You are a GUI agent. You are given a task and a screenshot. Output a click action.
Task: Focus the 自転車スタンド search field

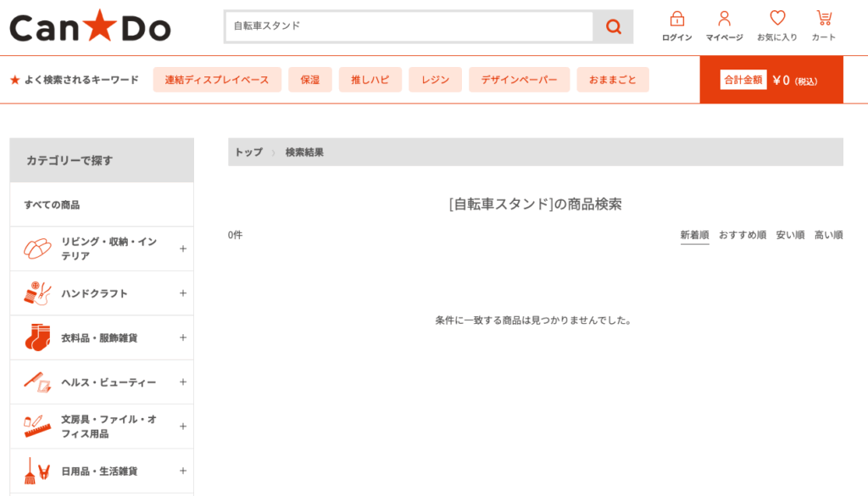pyautogui.click(x=409, y=26)
